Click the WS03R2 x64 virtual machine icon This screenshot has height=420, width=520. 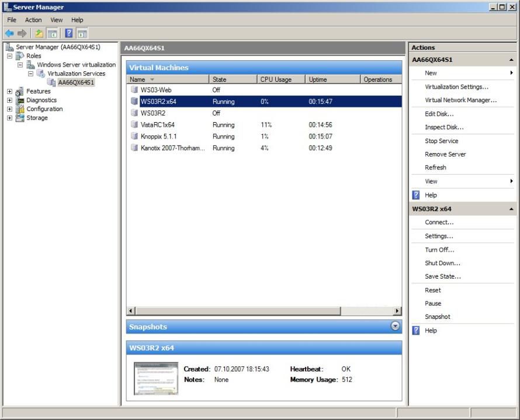(x=134, y=101)
